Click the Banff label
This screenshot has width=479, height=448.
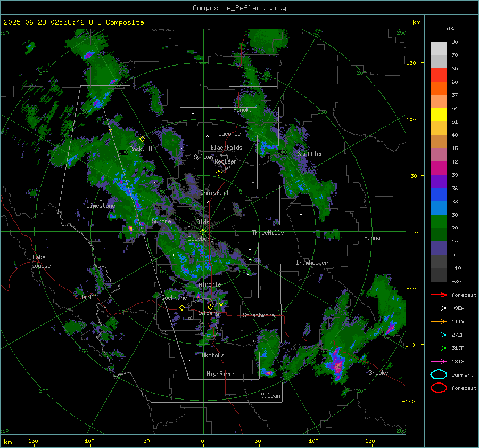point(88,297)
